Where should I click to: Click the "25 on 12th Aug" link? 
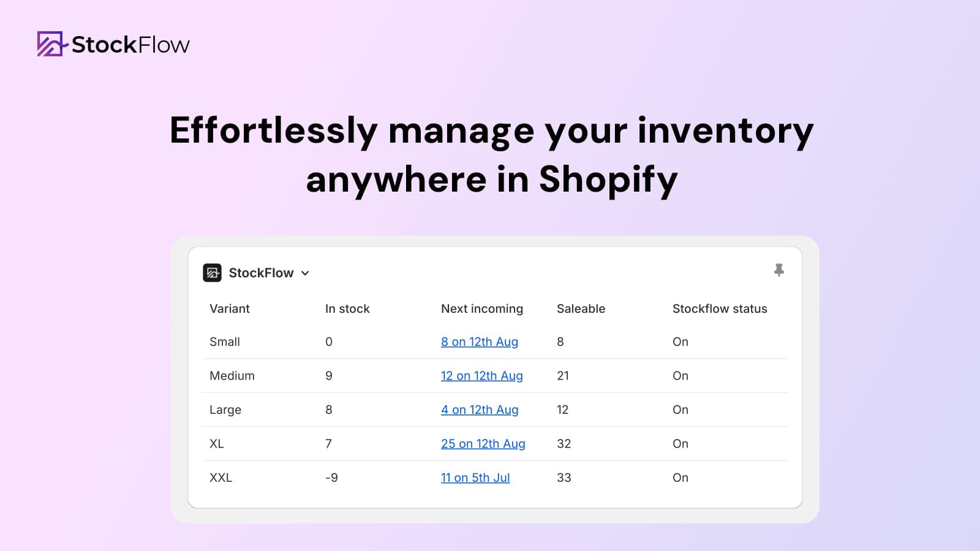(483, 444)
